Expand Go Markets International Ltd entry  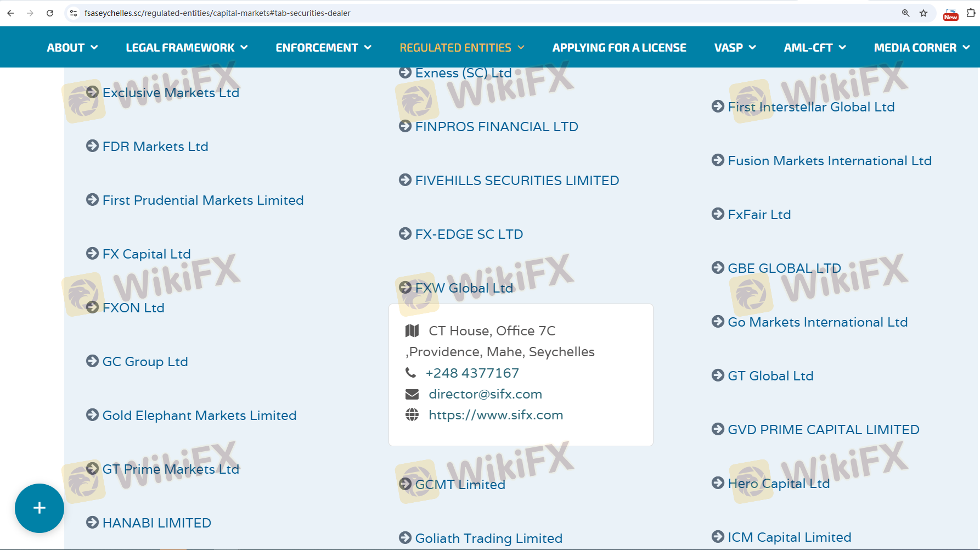(x=810, y=322)
